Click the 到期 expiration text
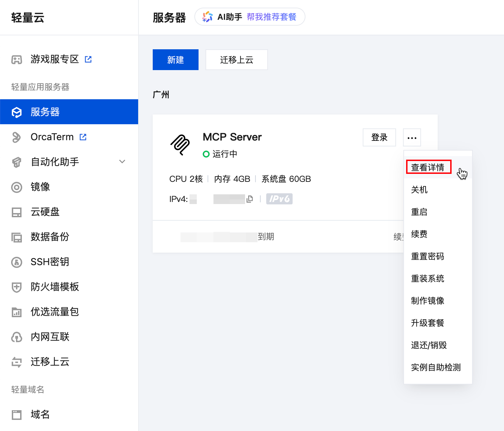Viewport: 504px width, 431px height. pos(266,237)
